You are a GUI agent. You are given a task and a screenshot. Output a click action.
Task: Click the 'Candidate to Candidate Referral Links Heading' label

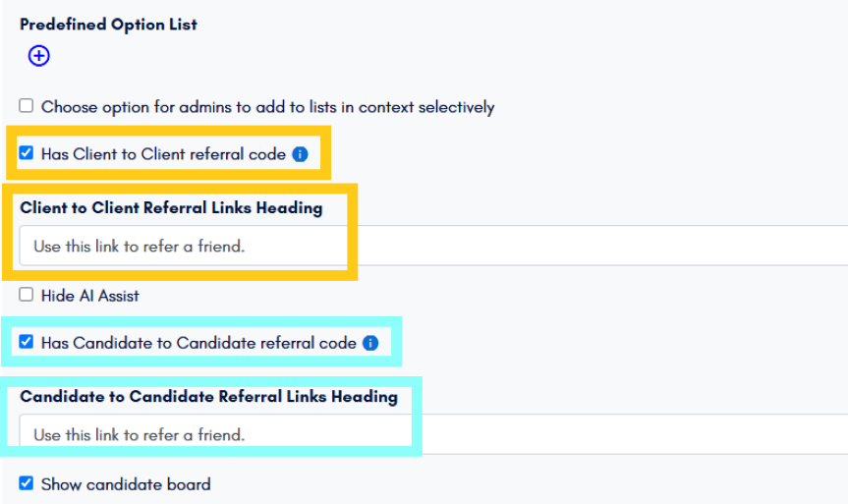coord(208,396)
